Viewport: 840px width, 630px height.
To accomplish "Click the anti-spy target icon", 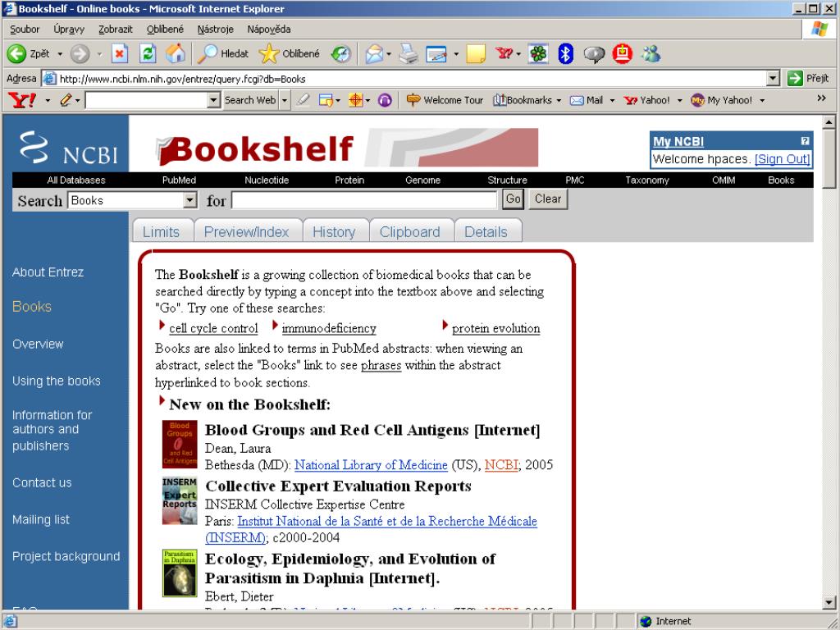I will pos(355,100).
